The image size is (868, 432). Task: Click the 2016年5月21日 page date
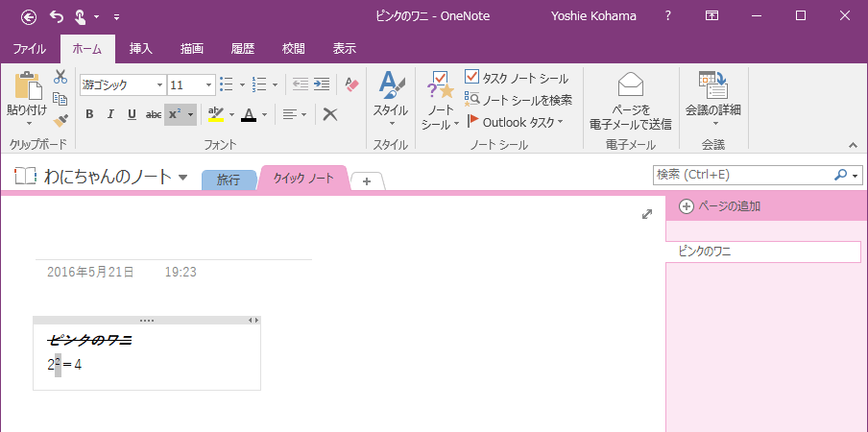pos(91,272)
